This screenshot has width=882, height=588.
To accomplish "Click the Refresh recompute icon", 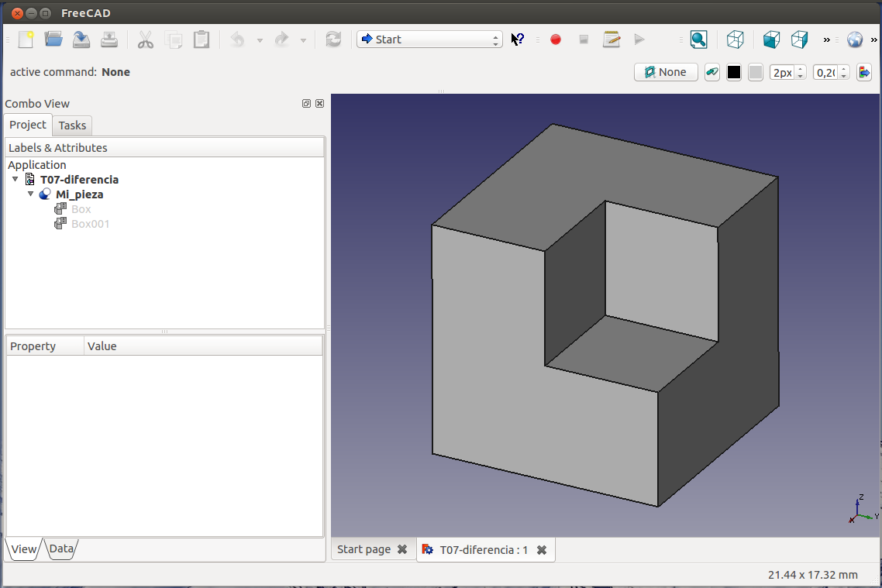I will (x=333, y=40).
